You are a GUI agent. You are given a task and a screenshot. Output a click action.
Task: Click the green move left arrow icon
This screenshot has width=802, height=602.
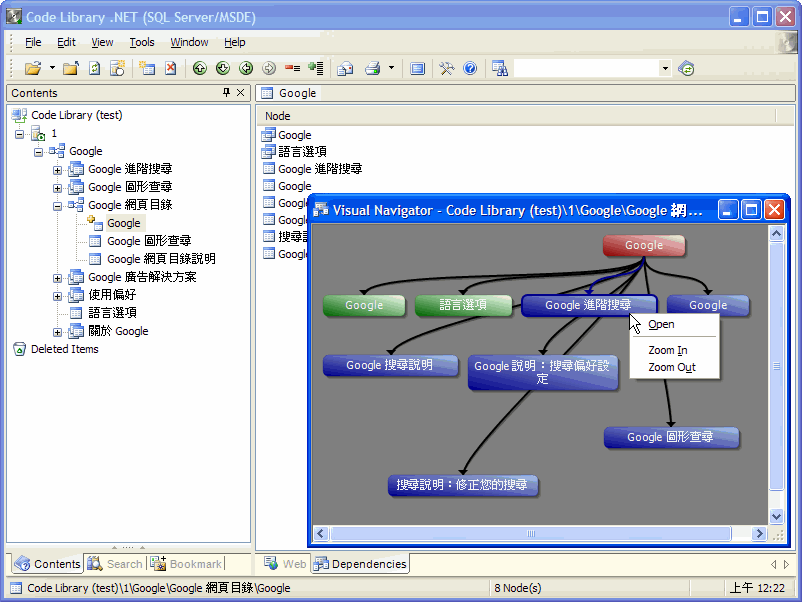click(x=246, y=68)
